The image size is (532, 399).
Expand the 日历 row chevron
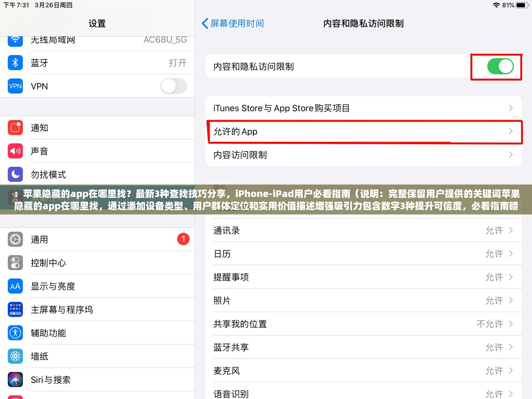(x=511, y=254)
